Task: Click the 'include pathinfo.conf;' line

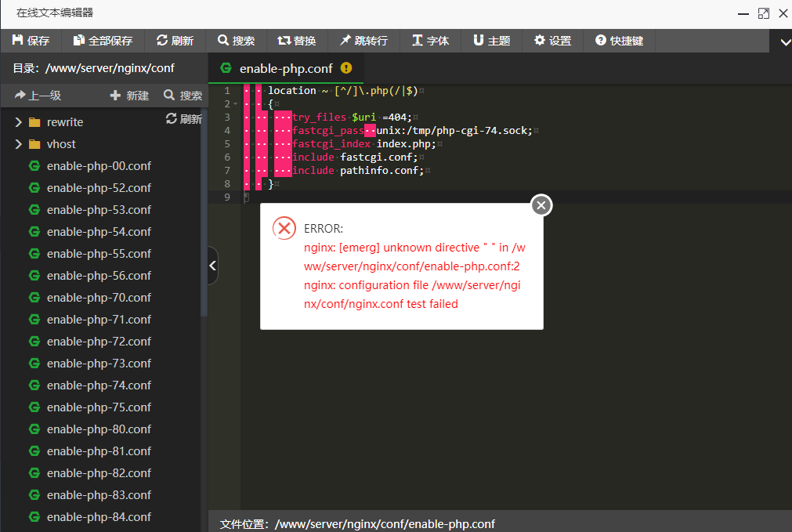Action: pyautogui.click(x=358, y=170)
